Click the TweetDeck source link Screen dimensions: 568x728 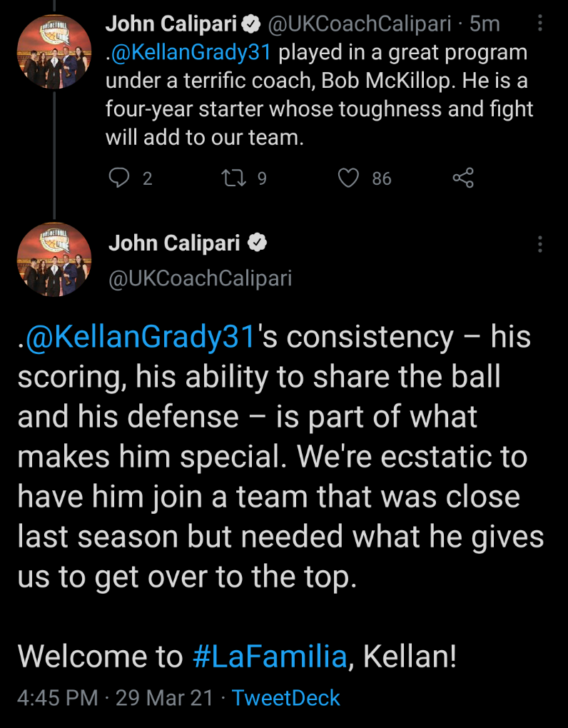pos(286,698)
